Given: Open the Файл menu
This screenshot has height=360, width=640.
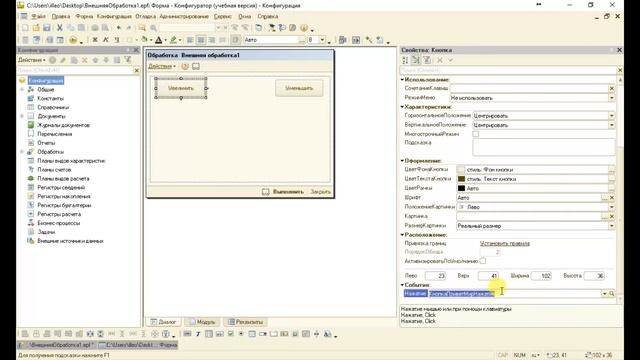Looking at the screenshot, I should (x=38, y=16).
